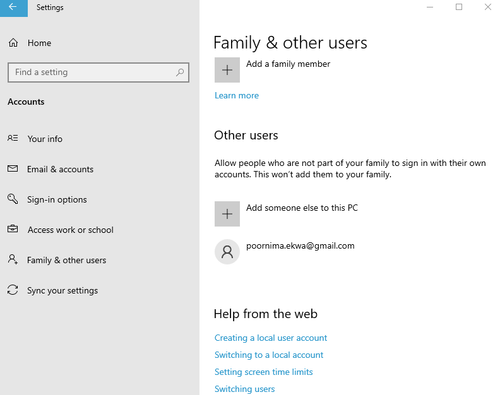Click the plus button for Add a family member
The height and width of the screenshot is (395, 500).
click(x=227, y=70)
